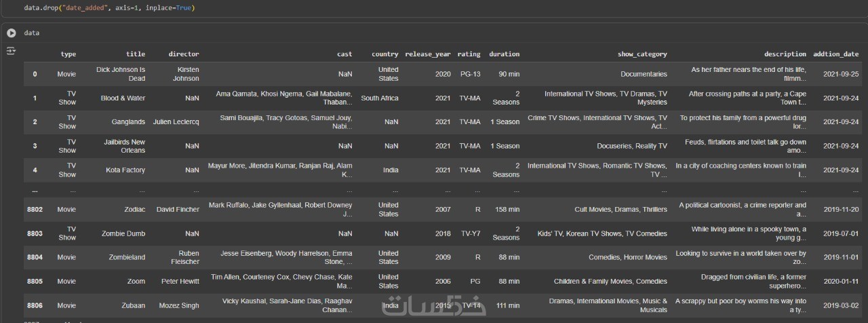The width and height of the screenshot is (868, 323).
Task: Select date cell '2019-03-02'
Action: [841, 305]
